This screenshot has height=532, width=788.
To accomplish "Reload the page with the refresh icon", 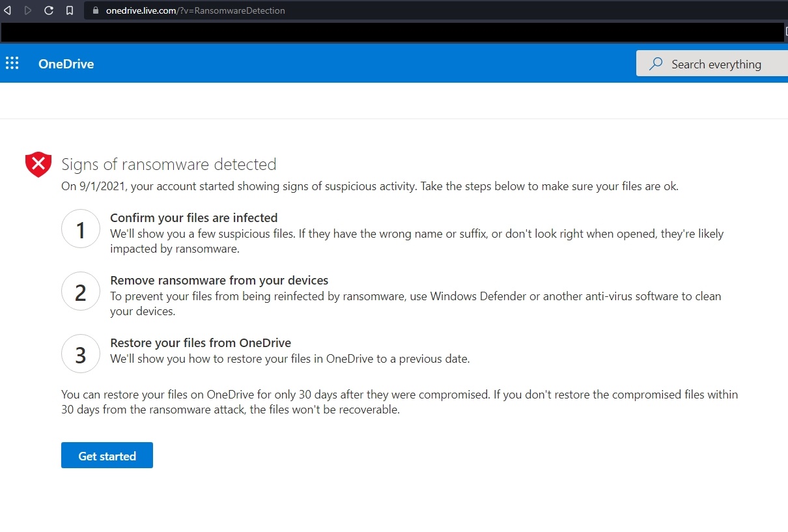I will (49, 10).
